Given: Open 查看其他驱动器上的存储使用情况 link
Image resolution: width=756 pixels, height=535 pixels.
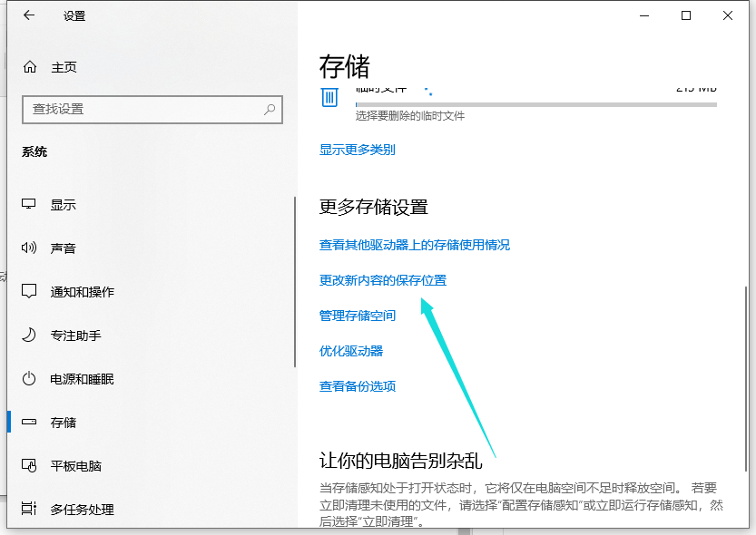Looking at the screenshot, I should [415, 245].
